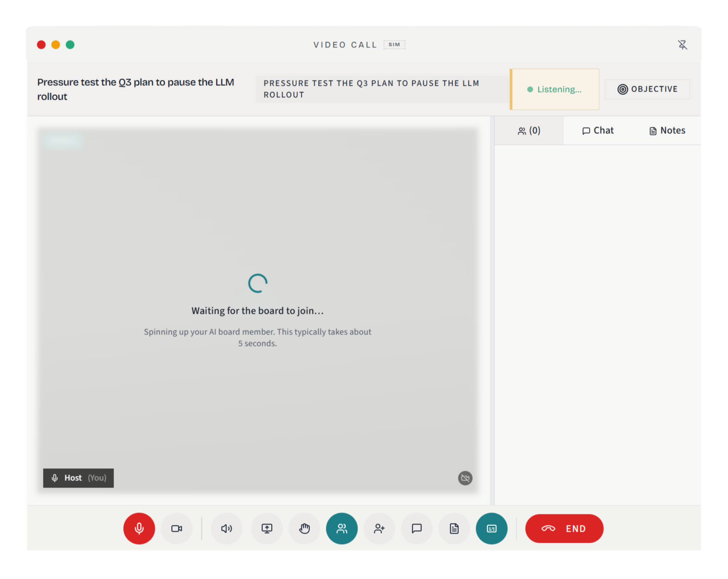Click the unpin icon in the title bar
728x579 pixels.
[682, 45]
